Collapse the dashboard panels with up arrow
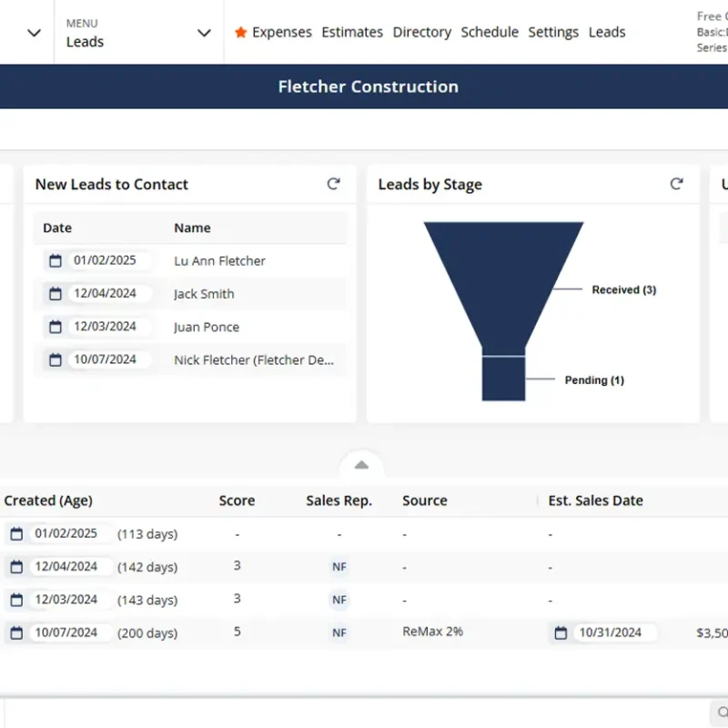The height and width of the screenshot is (728, 728). [x=361, y=465]
